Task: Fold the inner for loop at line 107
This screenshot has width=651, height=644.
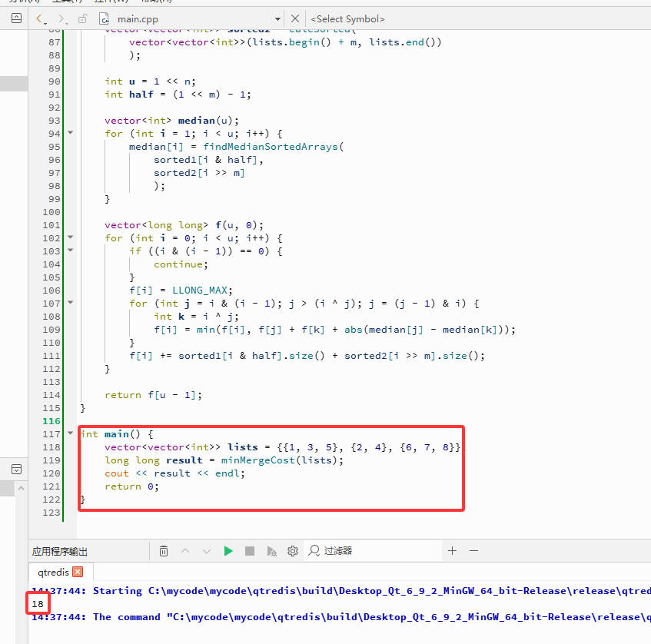Action: click(70, 303)
